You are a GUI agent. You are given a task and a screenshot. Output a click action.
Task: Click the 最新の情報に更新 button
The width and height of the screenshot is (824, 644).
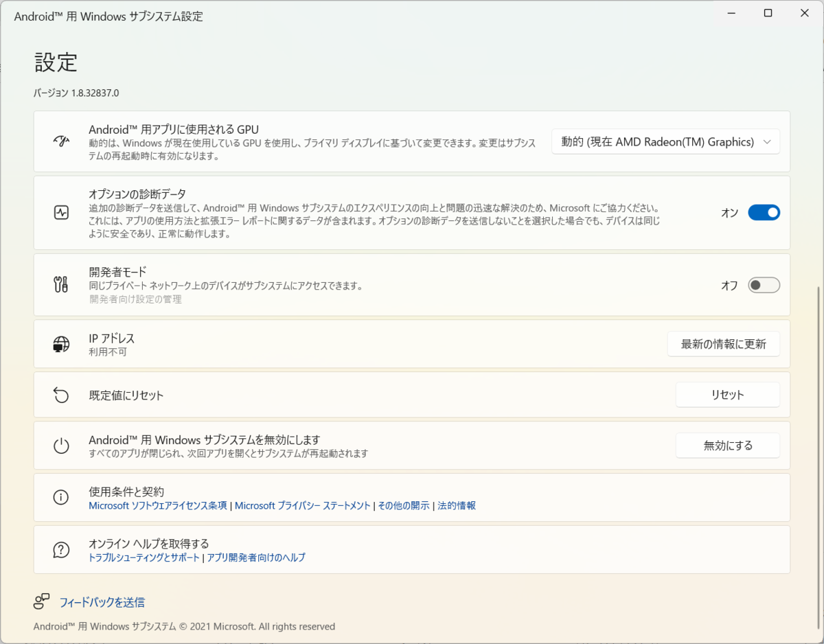coord(723,344)
